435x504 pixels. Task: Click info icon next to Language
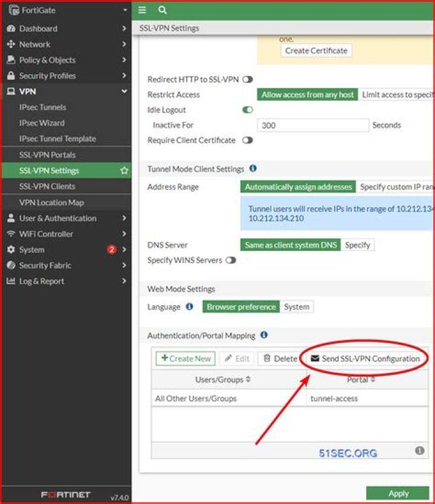point(190,306)
